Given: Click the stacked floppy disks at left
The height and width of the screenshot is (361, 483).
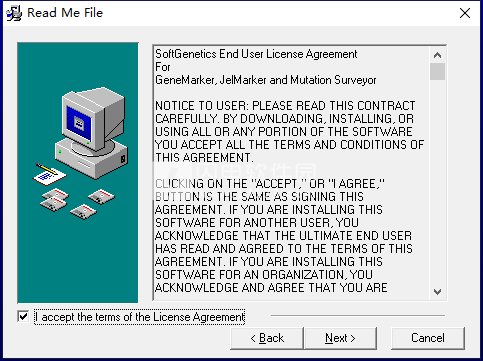Looking at the screenshot, I should tap(54, 200).
